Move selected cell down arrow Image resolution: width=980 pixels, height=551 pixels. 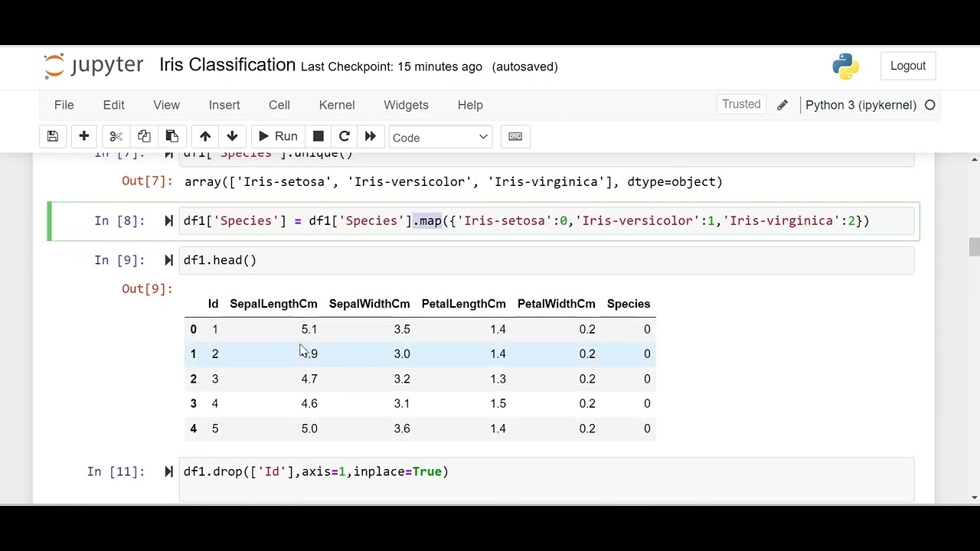(x=232, y=136)
